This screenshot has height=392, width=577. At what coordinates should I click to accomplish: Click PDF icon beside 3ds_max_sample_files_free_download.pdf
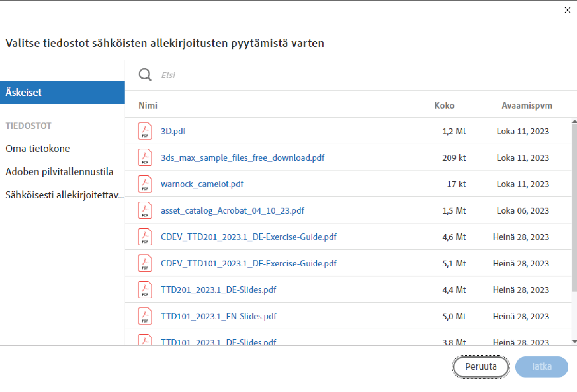click(x=145, y=157)
